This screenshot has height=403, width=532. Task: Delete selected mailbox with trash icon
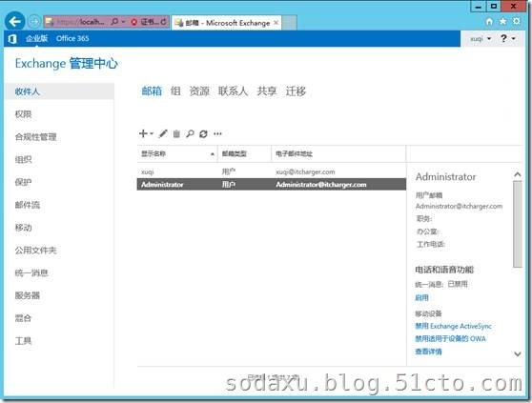click(176, 134)
